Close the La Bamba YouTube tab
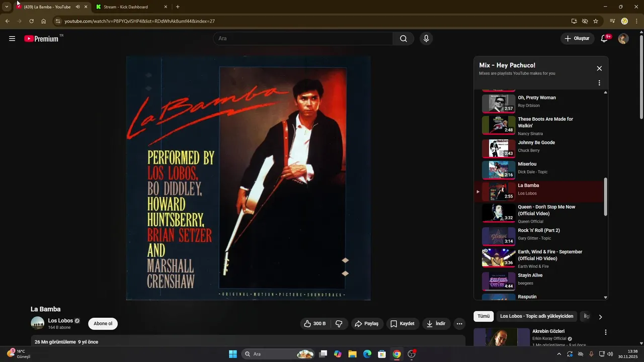Screen dimensions: 644x362 pos(86,7)
